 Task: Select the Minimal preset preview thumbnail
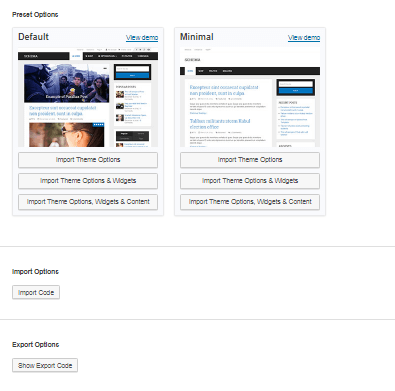[x=250, y=97]
